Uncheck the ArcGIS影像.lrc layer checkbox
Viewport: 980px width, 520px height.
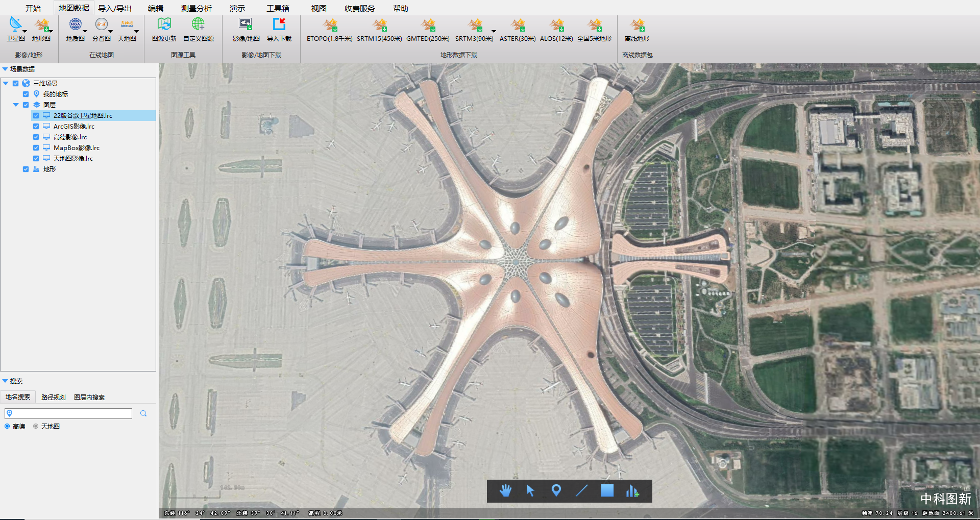click(36, 127)
